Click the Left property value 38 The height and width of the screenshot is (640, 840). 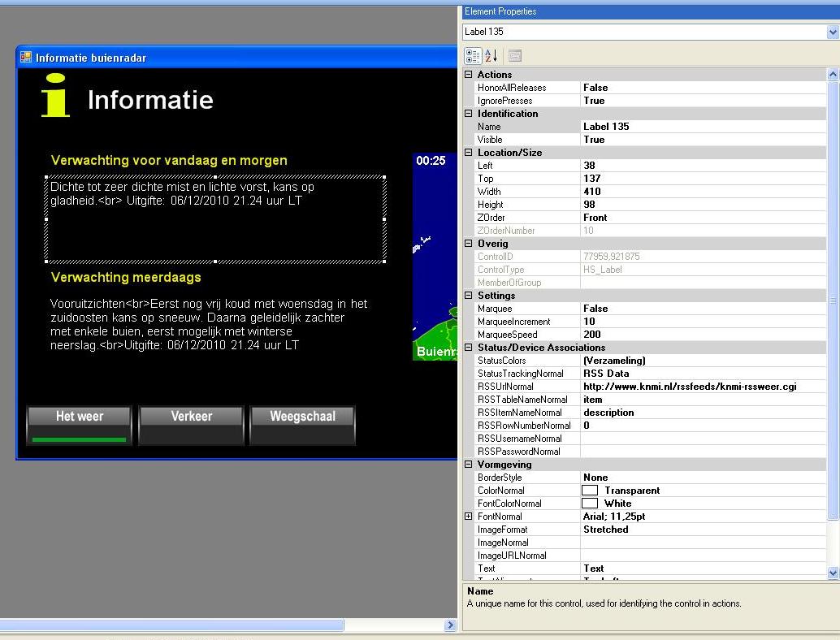pos(704,166)
